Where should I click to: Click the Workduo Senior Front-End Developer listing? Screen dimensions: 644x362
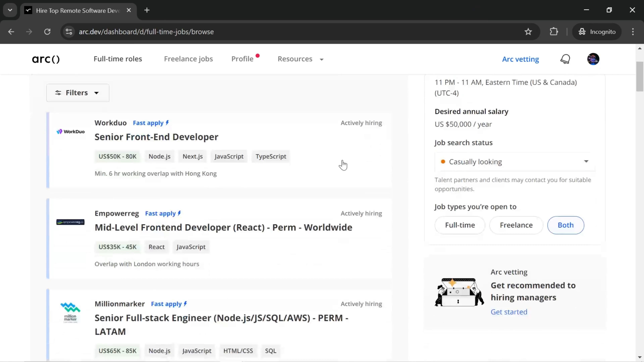point(157,137)
